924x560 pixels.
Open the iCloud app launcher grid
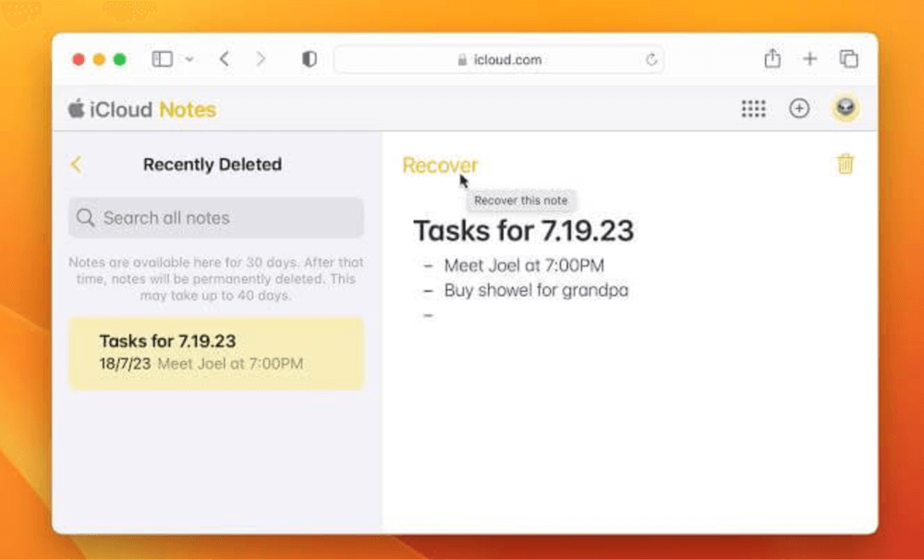point(753,109)
